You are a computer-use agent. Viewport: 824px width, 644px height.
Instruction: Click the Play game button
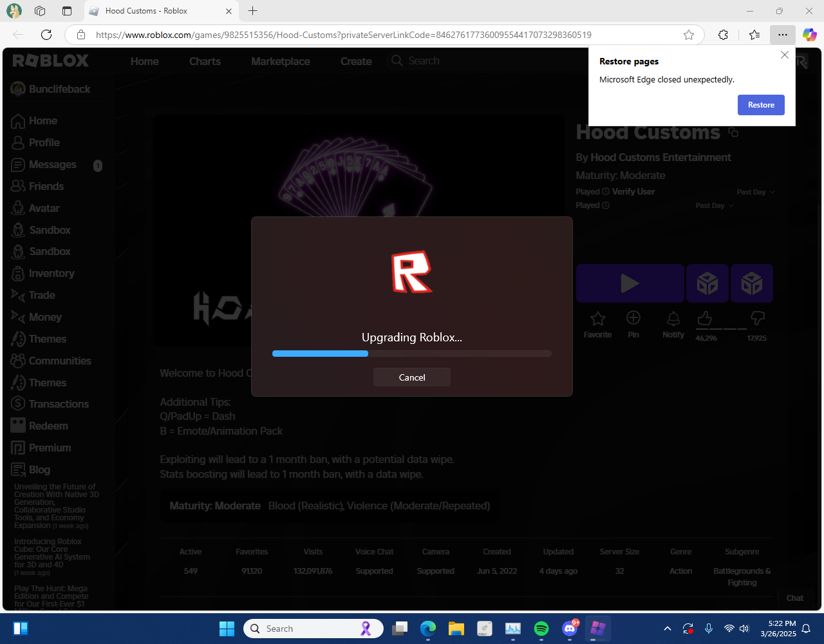(630, 283)
